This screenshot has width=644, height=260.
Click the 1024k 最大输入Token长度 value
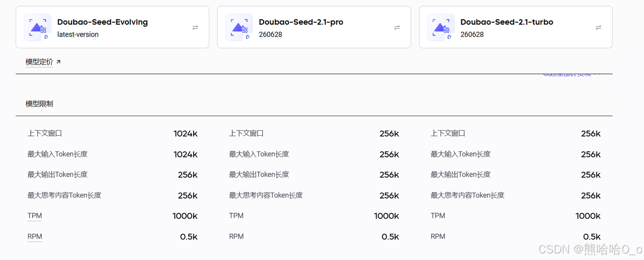pyautogui.click(x=186, y=154)
